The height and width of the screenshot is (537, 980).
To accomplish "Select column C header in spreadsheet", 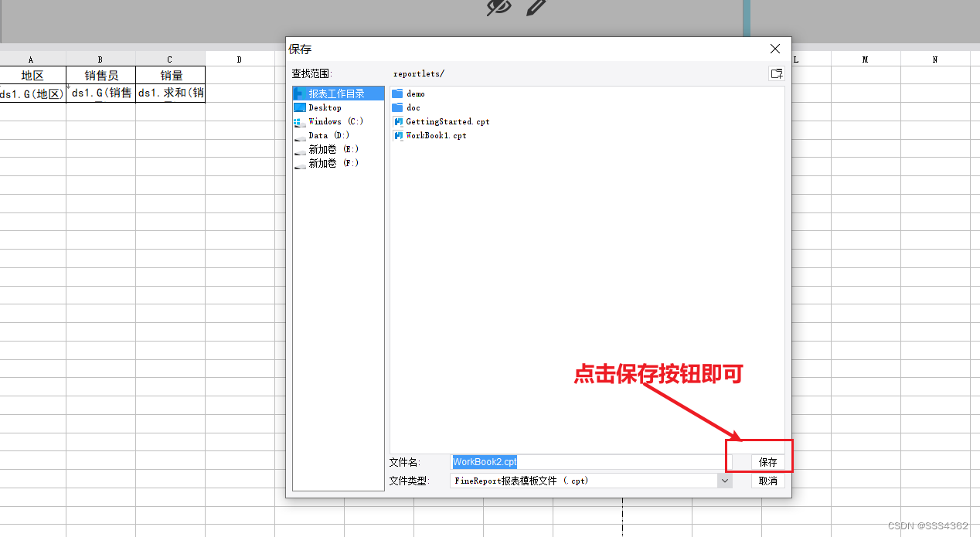I will [x=170, y=59].
